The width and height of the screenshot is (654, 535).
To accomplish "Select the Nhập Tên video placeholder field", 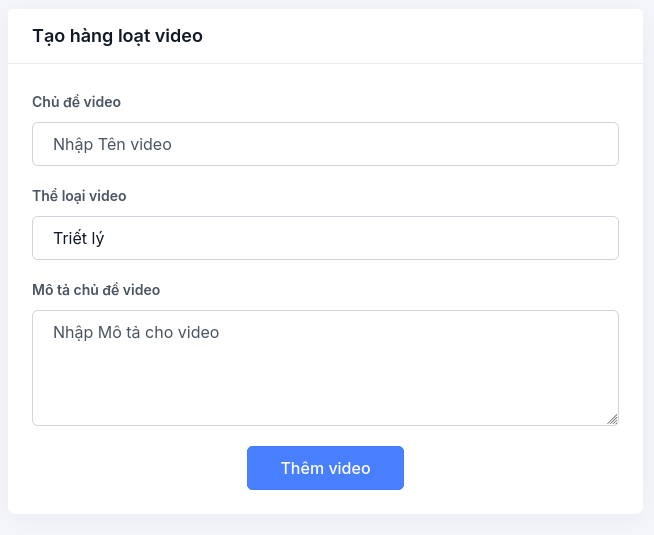I will [x=112, y=144].
